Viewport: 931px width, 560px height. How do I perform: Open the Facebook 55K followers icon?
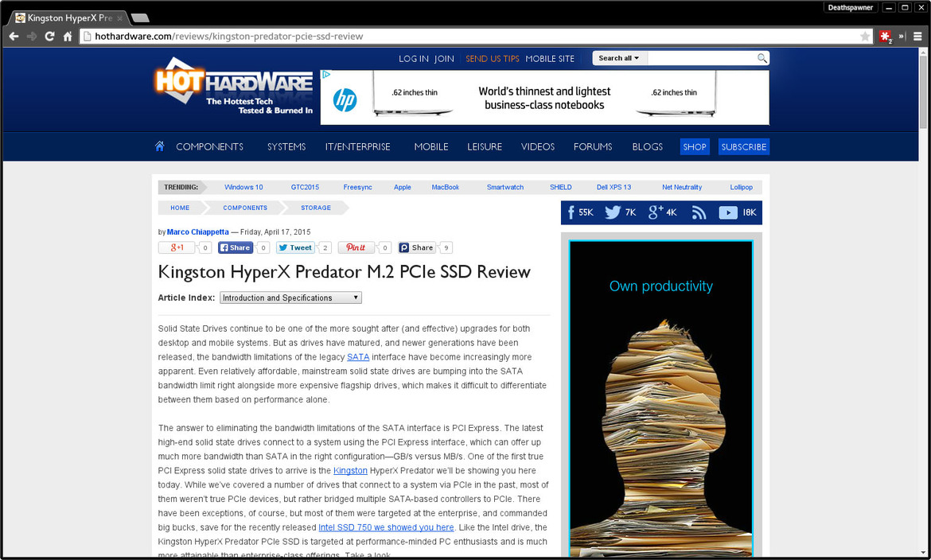(x=580, y=212)
